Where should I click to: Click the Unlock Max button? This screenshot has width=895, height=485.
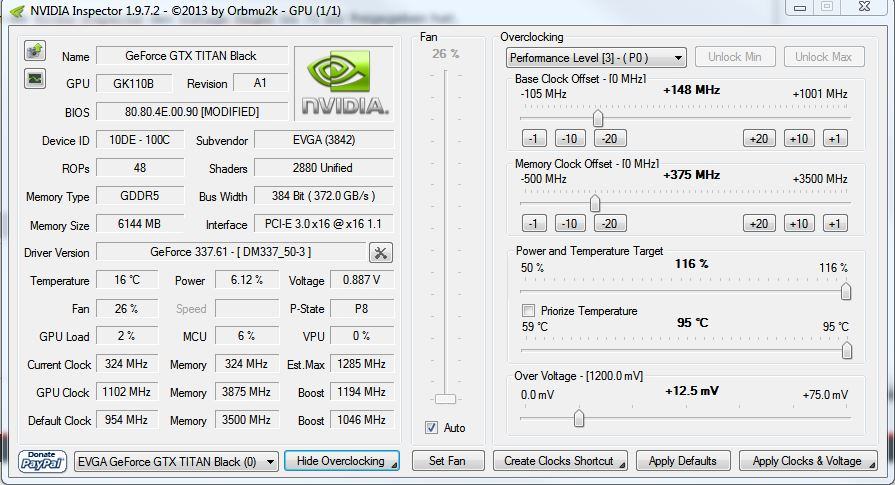pos(824,57)
